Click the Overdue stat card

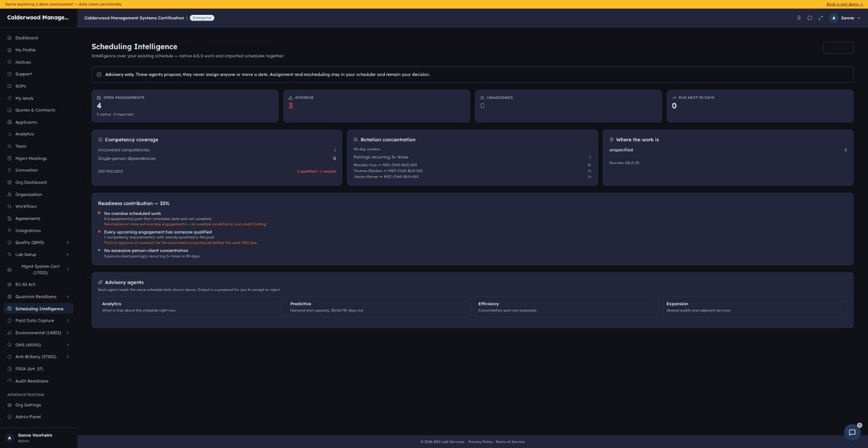tap(377, 106)
